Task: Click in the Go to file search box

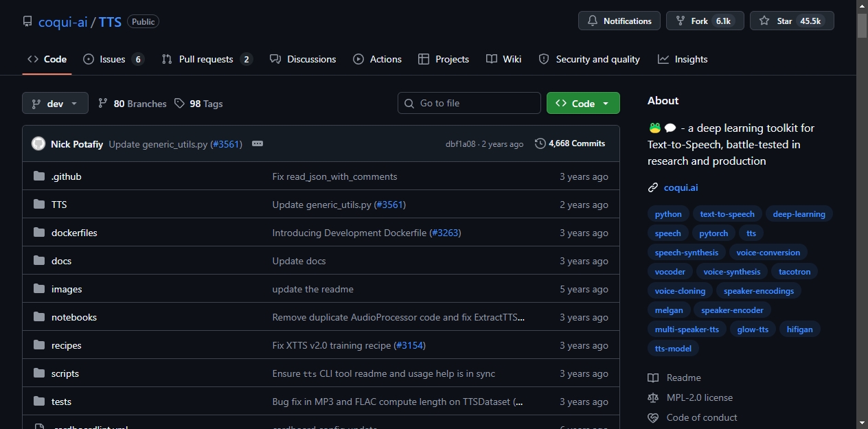Action: pyautogui.click(x=469, y=103)
